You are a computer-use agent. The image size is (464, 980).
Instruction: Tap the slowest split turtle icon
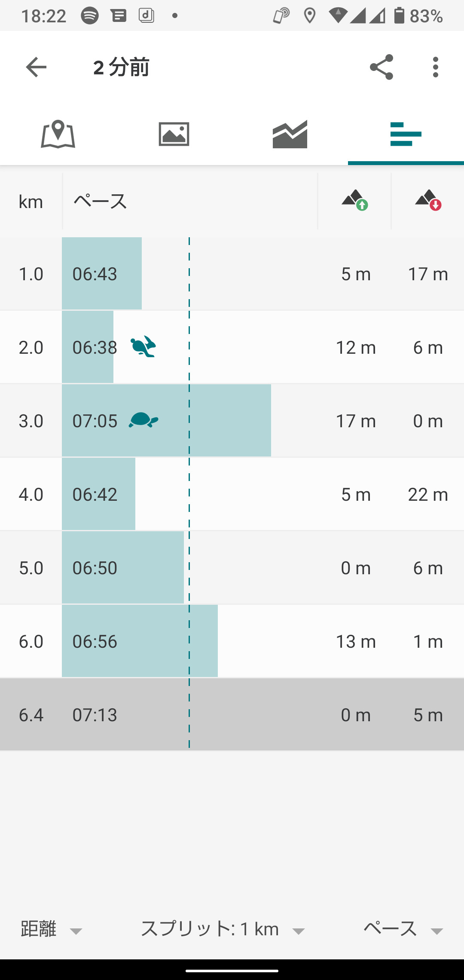click(x=143, y=420)
